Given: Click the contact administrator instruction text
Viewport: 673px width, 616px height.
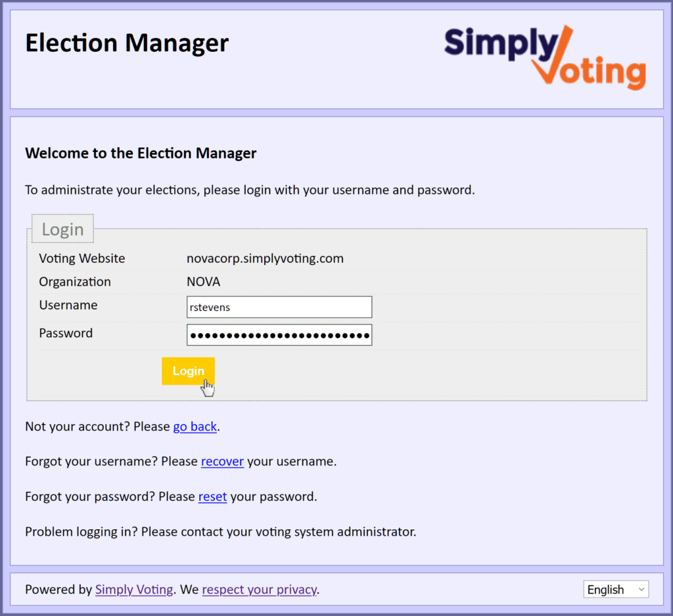Looking at the screenshot, I should click(220, 531).
